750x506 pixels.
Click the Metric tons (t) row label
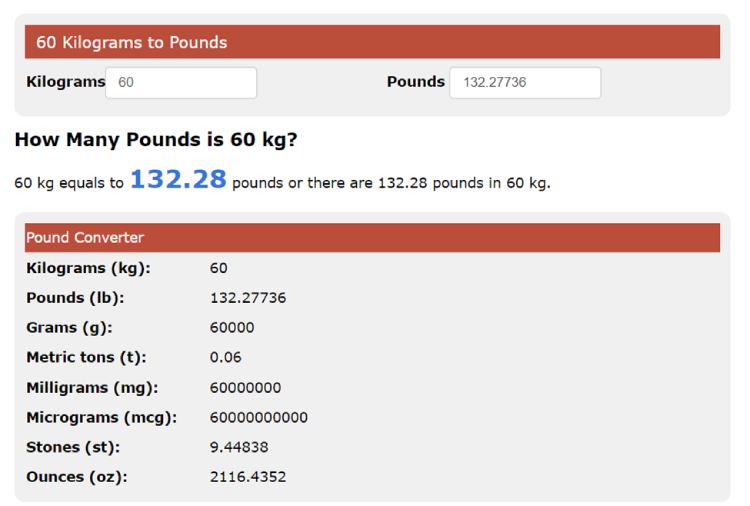point(86,357)
